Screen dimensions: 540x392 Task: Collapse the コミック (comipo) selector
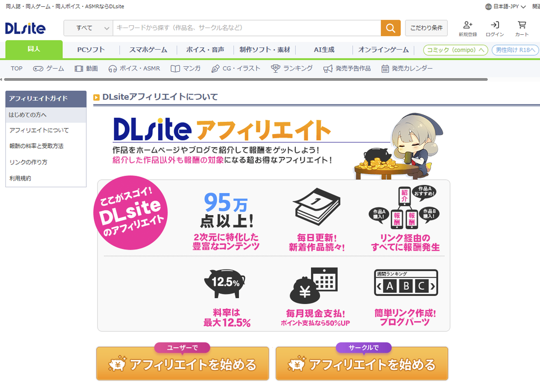(x=455, y=50)
